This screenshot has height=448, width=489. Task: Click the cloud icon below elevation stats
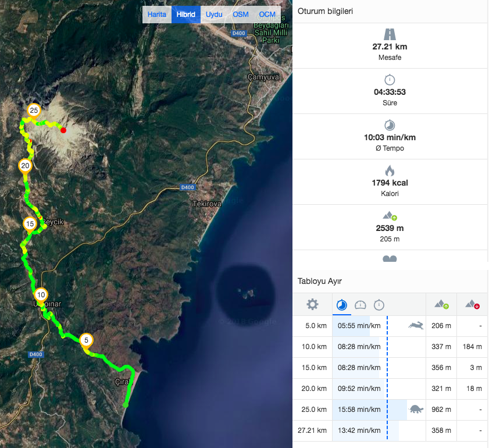click(x=390, y=259)
